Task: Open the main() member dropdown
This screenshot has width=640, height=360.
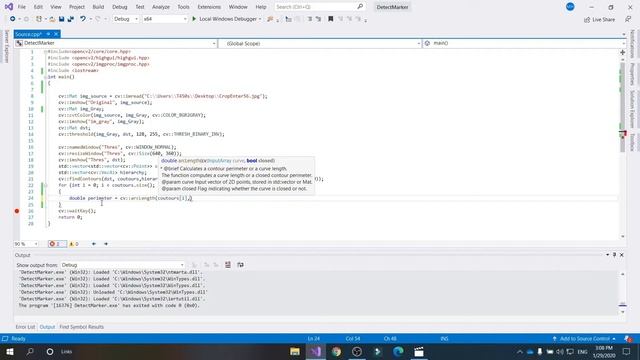Action: 524,43
